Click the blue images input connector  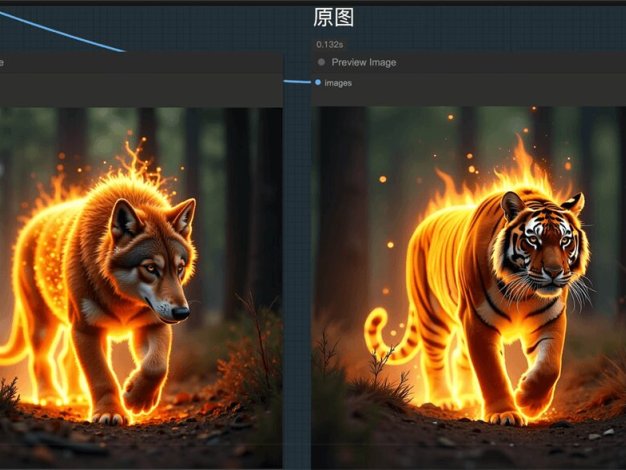click(x=318, y=82)
